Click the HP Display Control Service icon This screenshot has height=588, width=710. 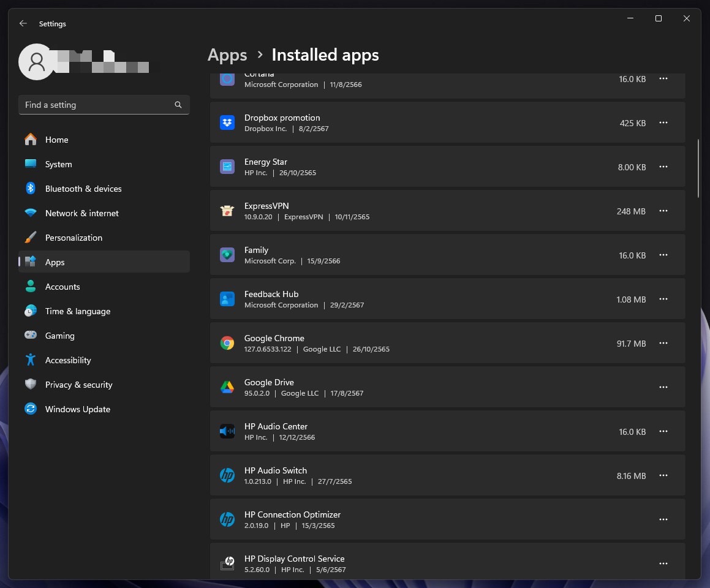[x=227, y=564]
